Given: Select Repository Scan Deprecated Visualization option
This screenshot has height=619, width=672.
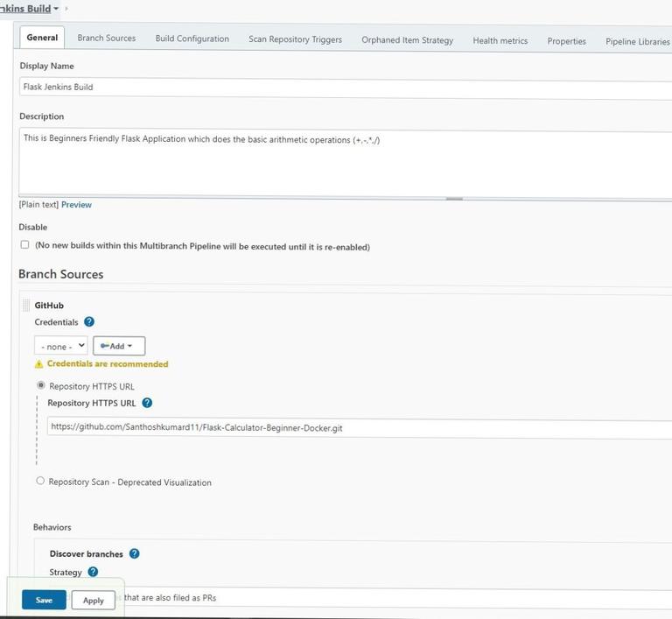Looking at the screenshot, I should [40, 481].
